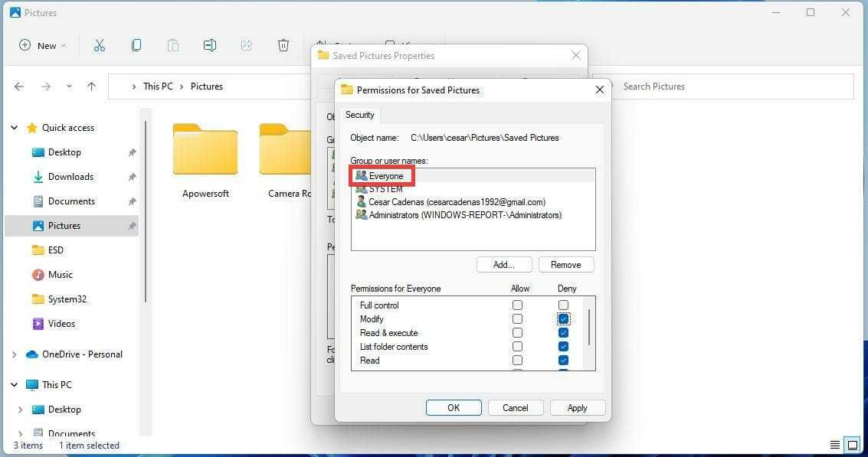This screenshot has height=457, width=868.
Task: Click the Up arrow navigation icon
Action: [x=91, y=87]
